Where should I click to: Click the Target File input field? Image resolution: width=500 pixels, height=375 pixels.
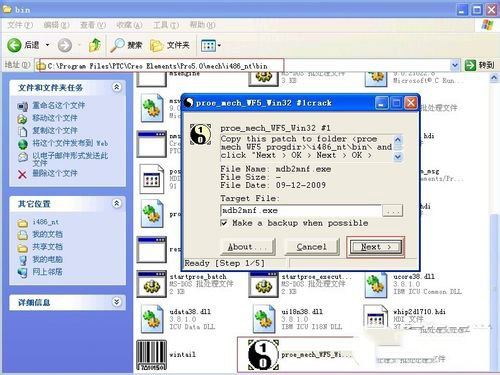[x=301, y=211]
